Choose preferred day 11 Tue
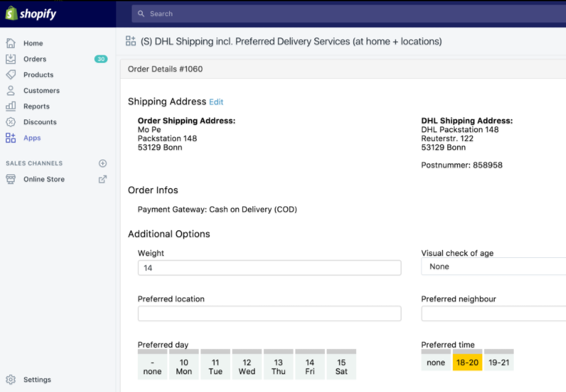The height and width of the screenshot is (392, 566). [x=215, y=364]
